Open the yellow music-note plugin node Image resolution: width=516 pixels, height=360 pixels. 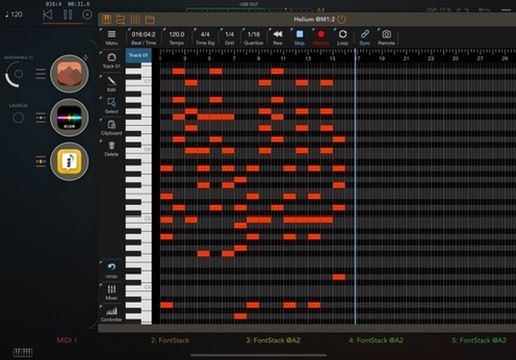[x=69, y=161]
